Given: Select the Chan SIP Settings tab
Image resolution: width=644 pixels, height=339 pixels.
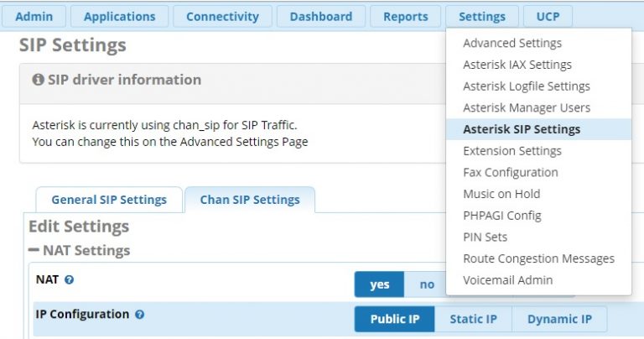Looking at the screenshot, I should point(250,200).
